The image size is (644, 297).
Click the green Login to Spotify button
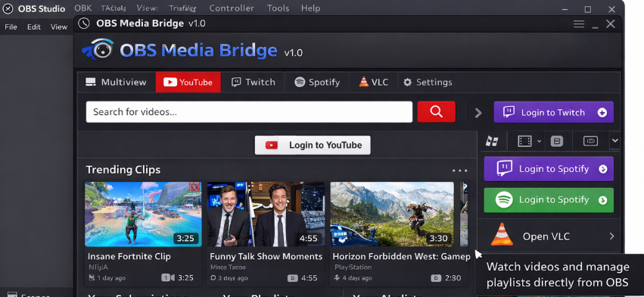(549, 200)
